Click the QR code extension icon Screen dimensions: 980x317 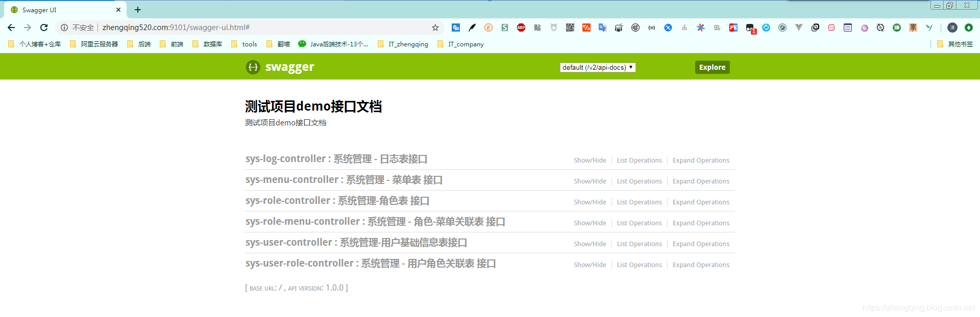[570, 28]
